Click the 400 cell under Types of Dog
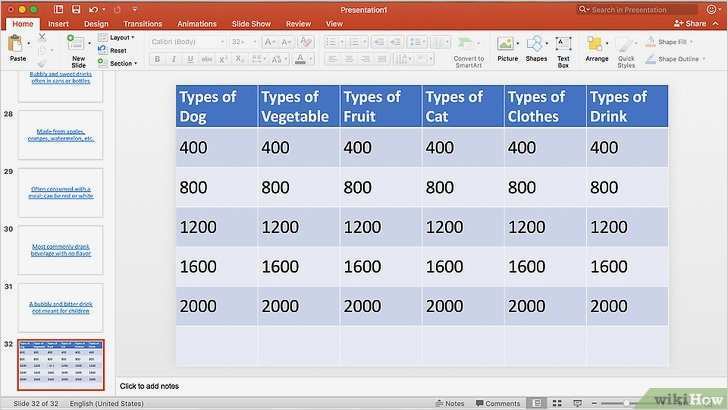The image size is (728, 410). (217, 147)
